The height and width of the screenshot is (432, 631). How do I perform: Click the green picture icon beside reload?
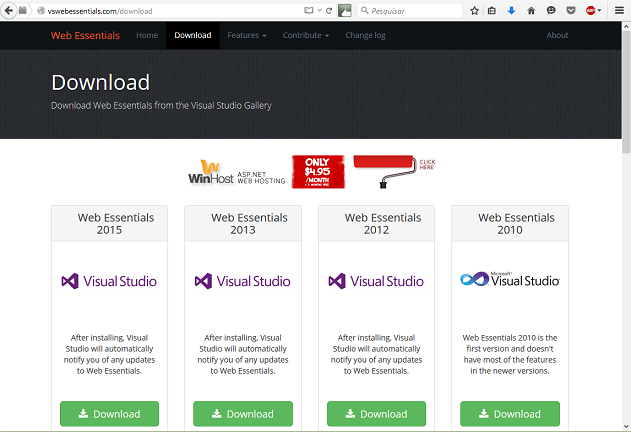(x=344, y=11)
